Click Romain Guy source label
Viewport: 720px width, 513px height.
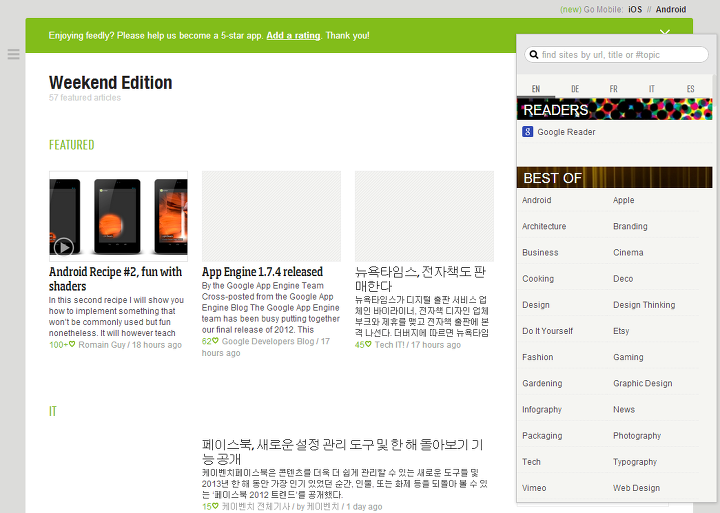click(x=101, y=345)
